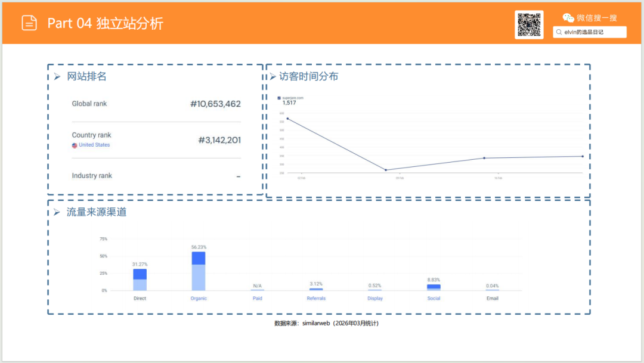Toggle the superjare.com legend checkbox
Viewport: 644px width, 363px height.
[x=278, y=98]
